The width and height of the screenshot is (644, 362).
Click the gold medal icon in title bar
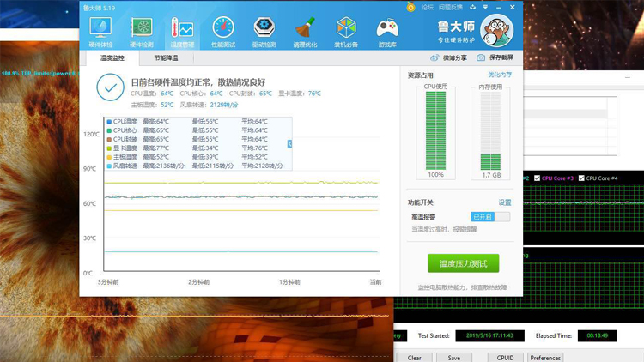point(410,7)
